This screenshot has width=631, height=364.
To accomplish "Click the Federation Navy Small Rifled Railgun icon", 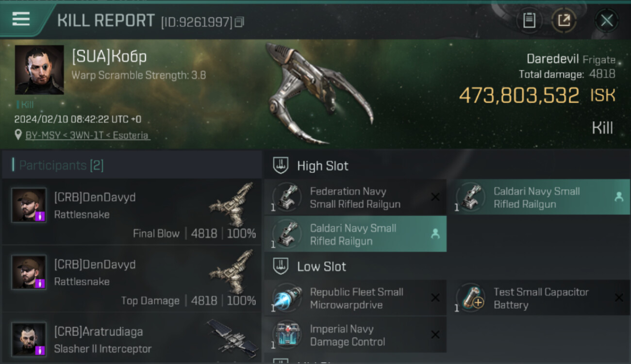I will (287, 197).
